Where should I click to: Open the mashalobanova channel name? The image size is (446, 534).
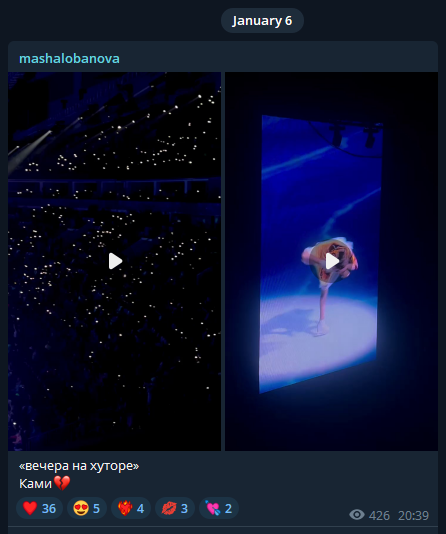pos(69,59)
